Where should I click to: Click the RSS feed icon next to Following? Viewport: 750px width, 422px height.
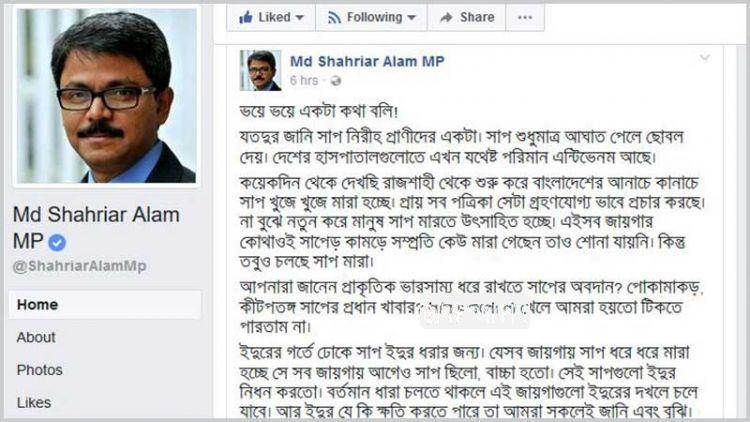[x=334, y=18]
